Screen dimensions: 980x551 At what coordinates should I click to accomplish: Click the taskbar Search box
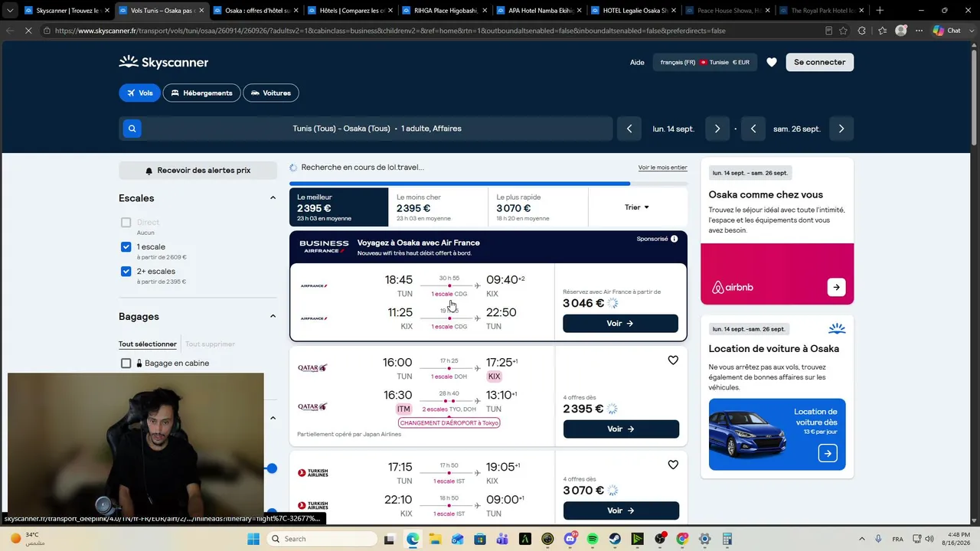coord(322,539)
